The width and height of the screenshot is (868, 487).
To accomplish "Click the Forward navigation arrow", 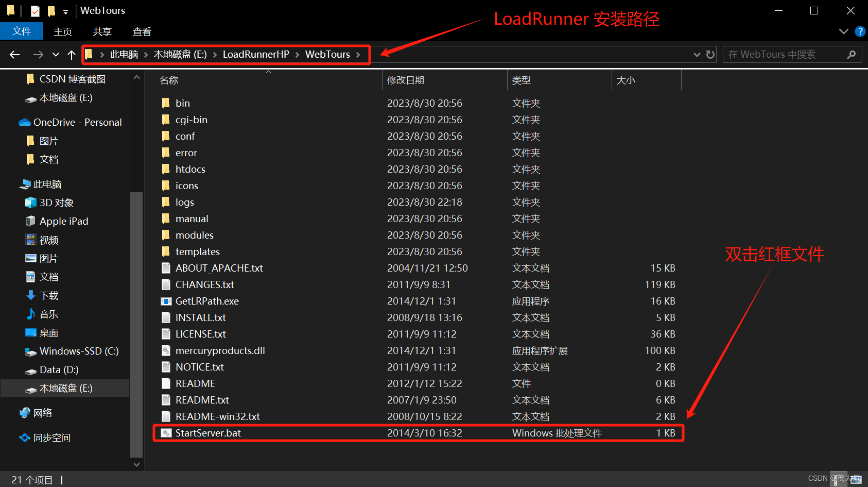I will tap(38, 54).
